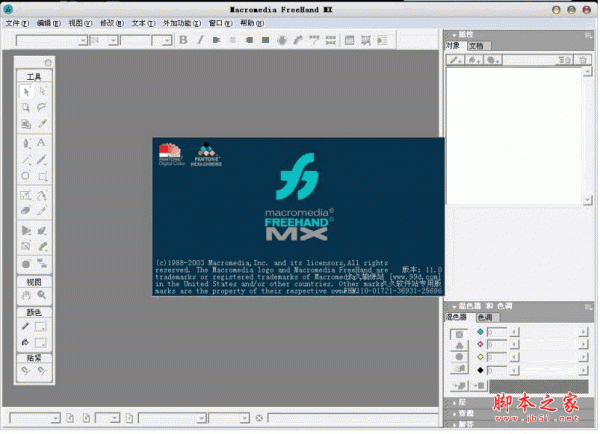Choose the CMYK mode button in mixer

tap(459, 334)
